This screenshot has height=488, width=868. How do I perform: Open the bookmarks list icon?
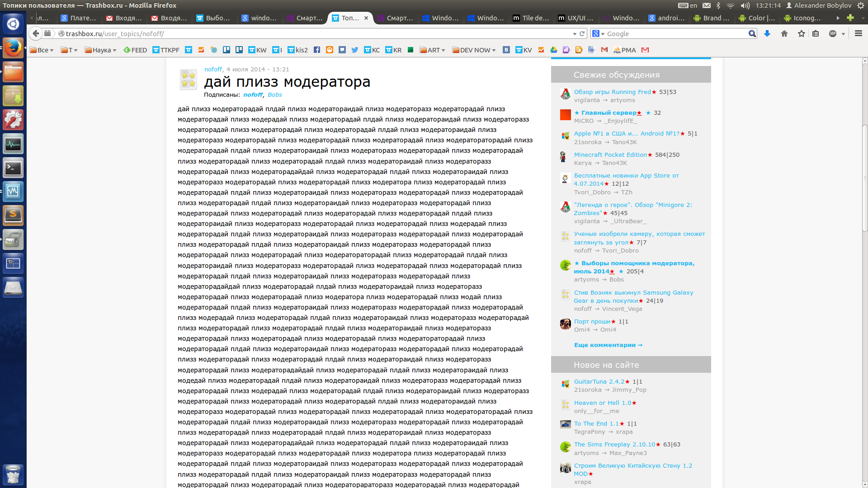point(816,33)
